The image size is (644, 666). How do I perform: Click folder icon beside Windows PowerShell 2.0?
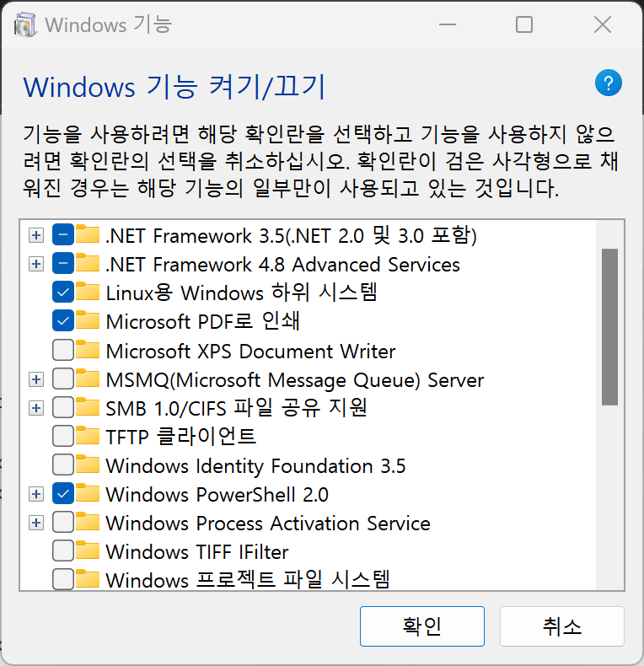(88, 493)
